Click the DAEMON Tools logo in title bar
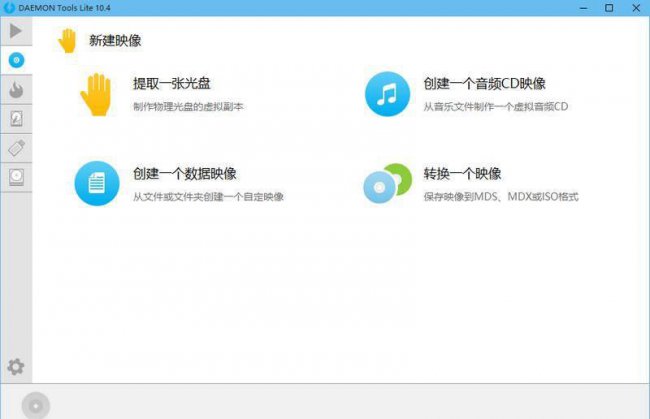 click(9, 7)
